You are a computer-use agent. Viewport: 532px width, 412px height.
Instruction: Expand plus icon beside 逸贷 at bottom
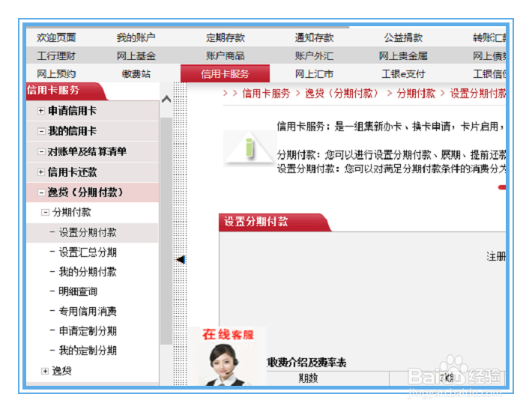tap(45, 371)
